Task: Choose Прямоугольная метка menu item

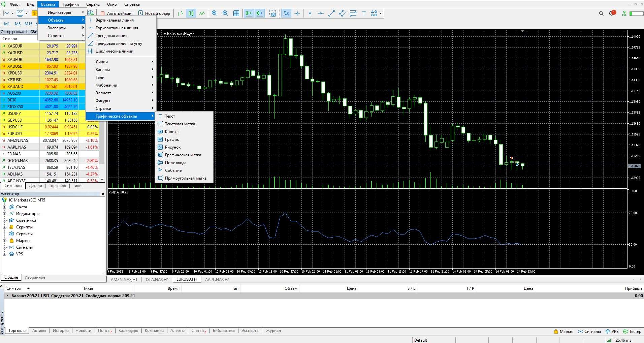Action: (x=184, y=178)
